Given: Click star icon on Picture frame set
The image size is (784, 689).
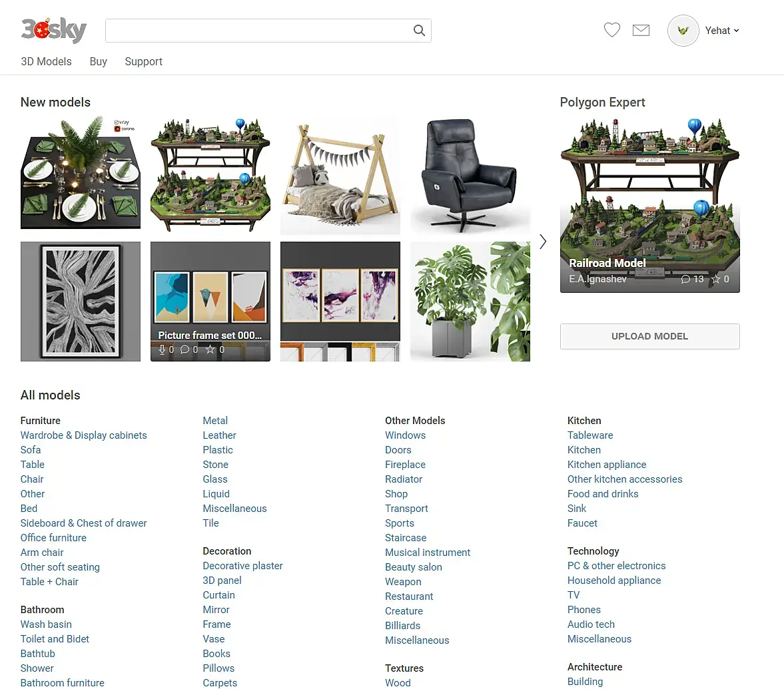Looking at the screenshot, I should (210, 349).
